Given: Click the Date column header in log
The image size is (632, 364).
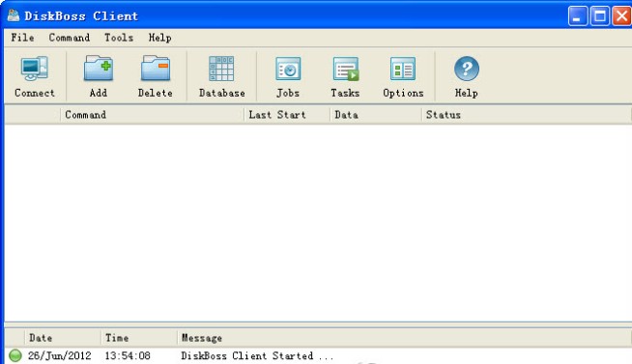Looking at the screenshot, I should 63,338.
